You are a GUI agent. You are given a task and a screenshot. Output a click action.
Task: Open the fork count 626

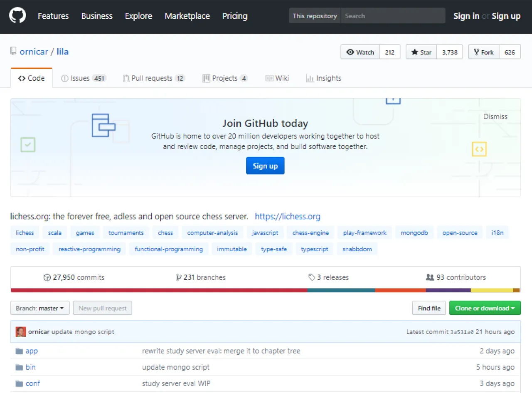click(x=510, y=52)
